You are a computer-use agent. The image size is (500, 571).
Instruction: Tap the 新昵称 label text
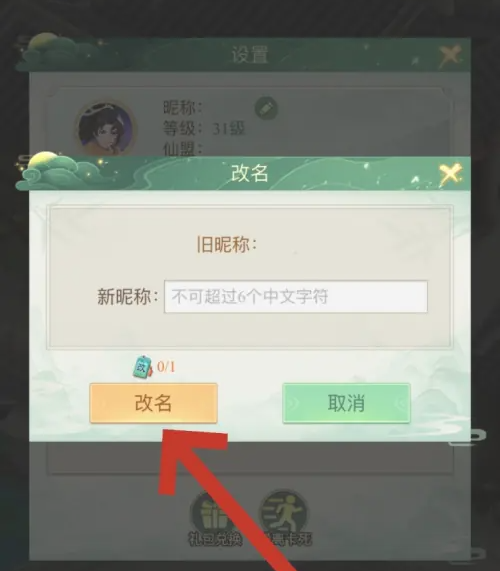[128, 296]
